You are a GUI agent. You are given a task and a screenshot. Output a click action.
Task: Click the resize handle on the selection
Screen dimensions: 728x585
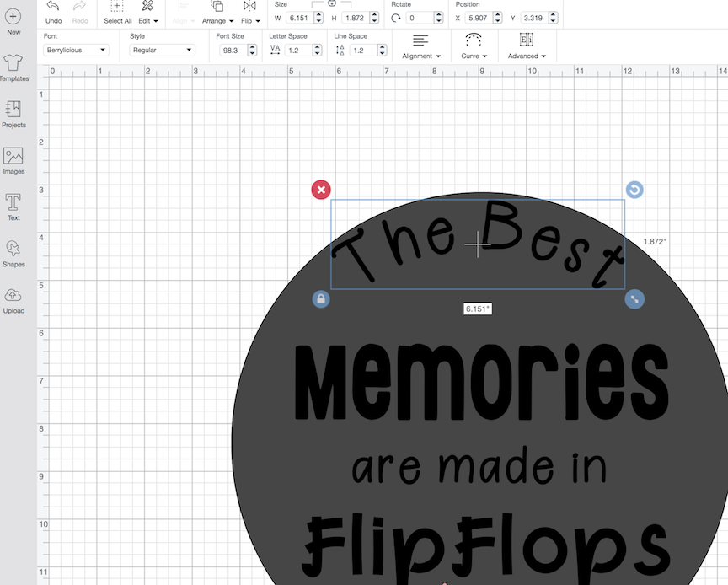point(634,299)
